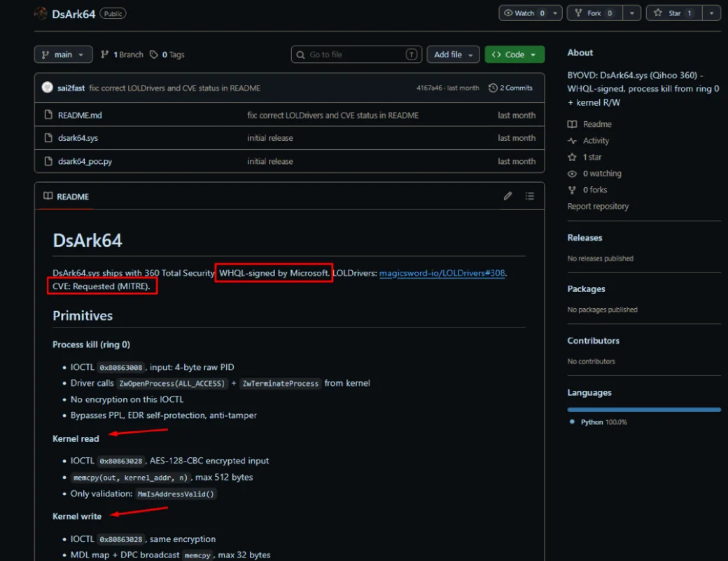The width and height of the screenshot is (728, 561).
Task: Click the 0x80863008 IOCTL code
Action: tap(120, 368)
